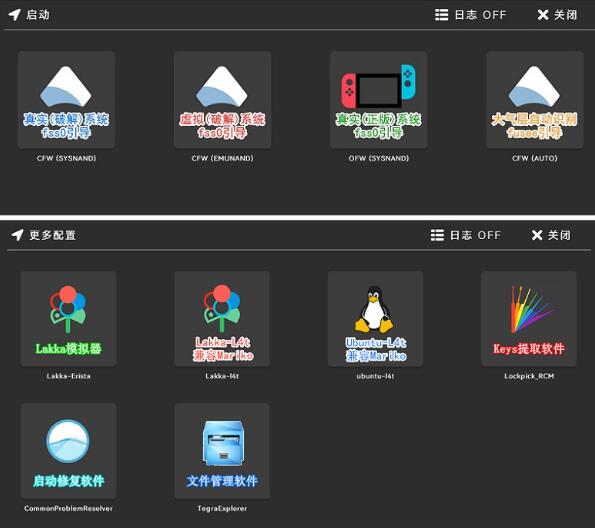The image size is (595, 528).
Task: Click the X icon beside 关闭 in 更多配置 panel
Action: pyautogui.click(x=537, y=235)
